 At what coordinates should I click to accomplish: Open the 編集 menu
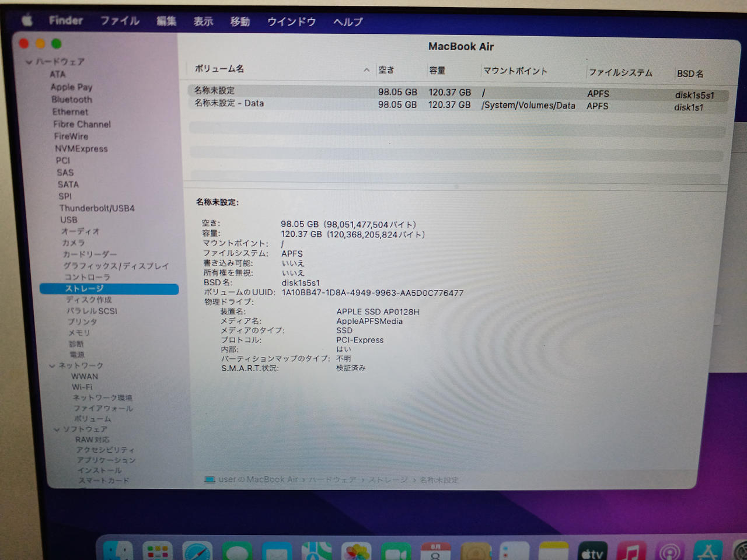pyautogui.click(x=166, y=22)
